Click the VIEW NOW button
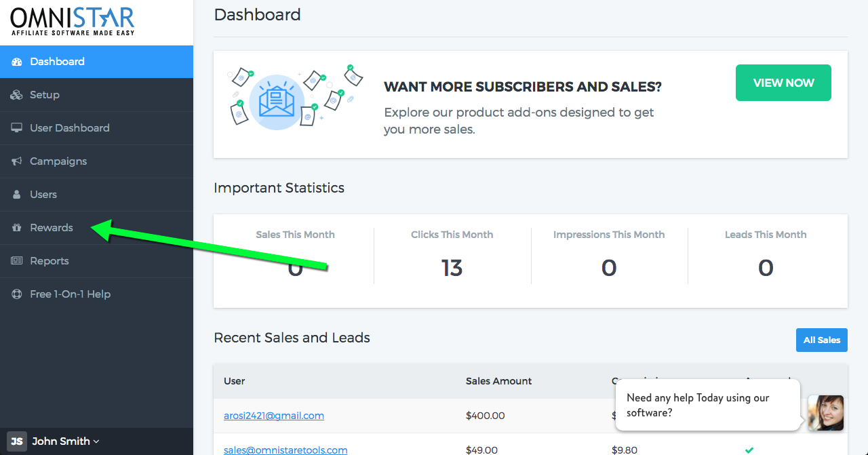Image resolution: width=868 pixels, height=455 pixels. point(783,83)
